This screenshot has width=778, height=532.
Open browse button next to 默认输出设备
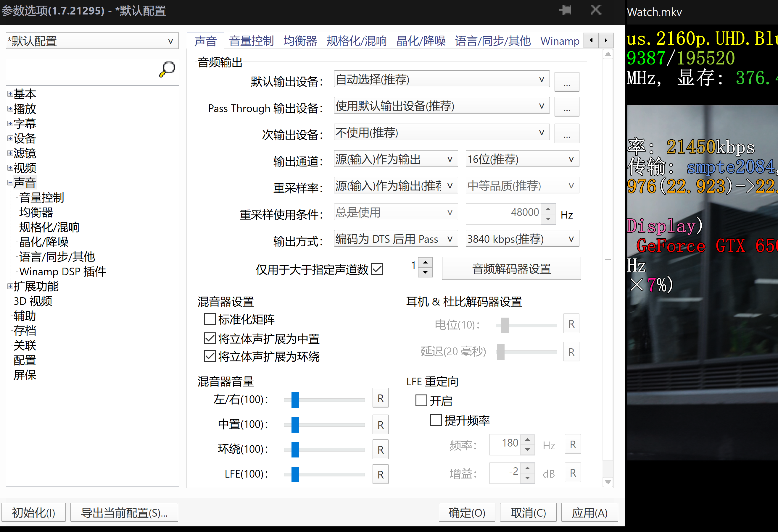pyautogui.click(x=566, y=82)
